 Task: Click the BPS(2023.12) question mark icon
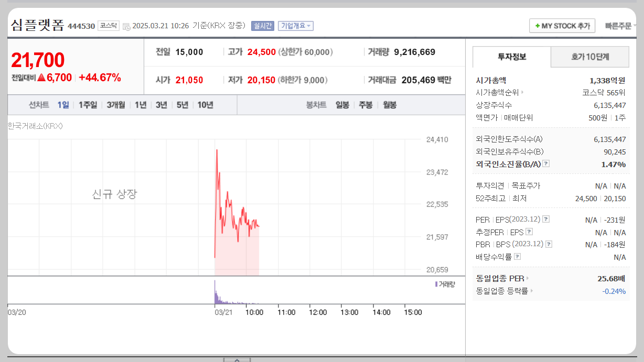(x=549, y=244)
